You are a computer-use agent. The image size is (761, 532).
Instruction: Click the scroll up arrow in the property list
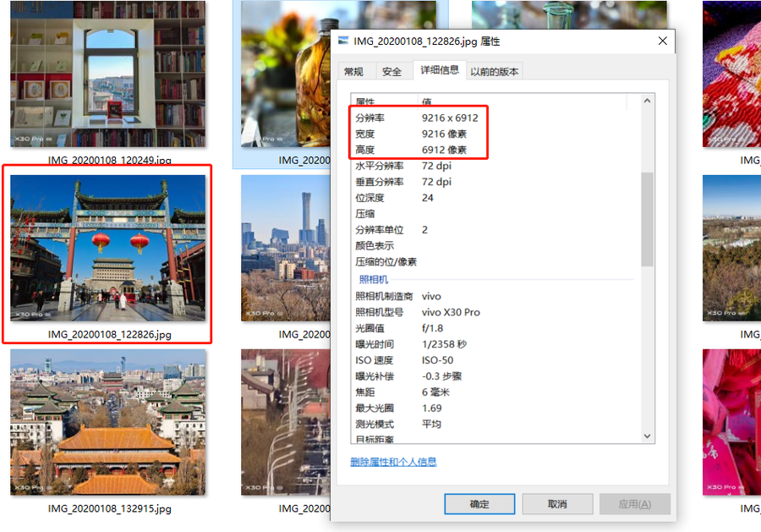[x=648, y=101]
